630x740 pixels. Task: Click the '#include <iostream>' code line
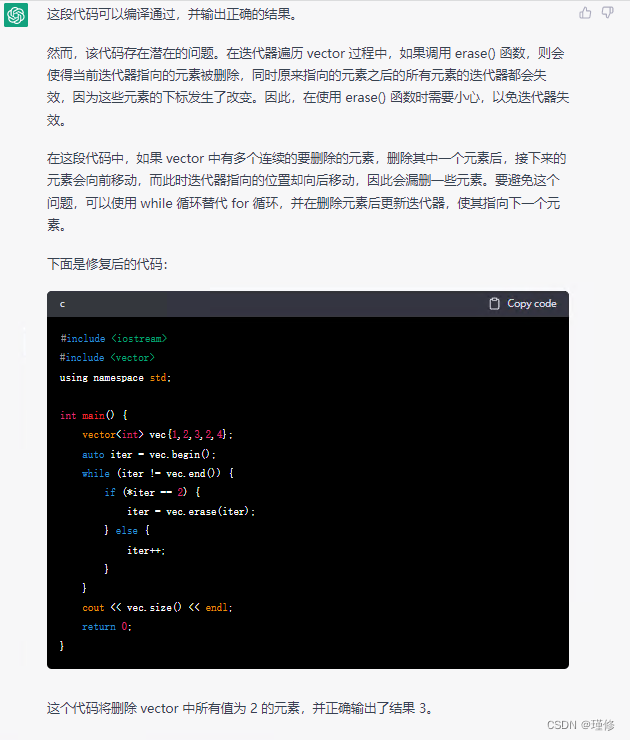(x=113, y=338)
